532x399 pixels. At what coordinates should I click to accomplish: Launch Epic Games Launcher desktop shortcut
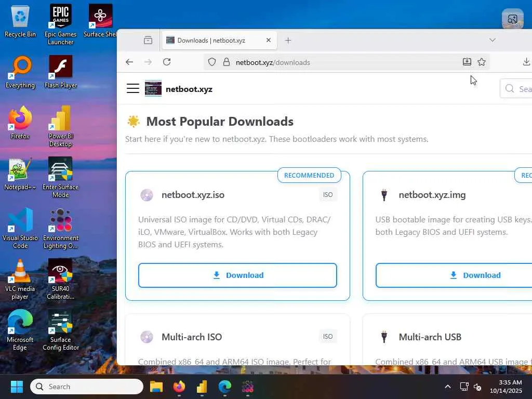point(60,24)
